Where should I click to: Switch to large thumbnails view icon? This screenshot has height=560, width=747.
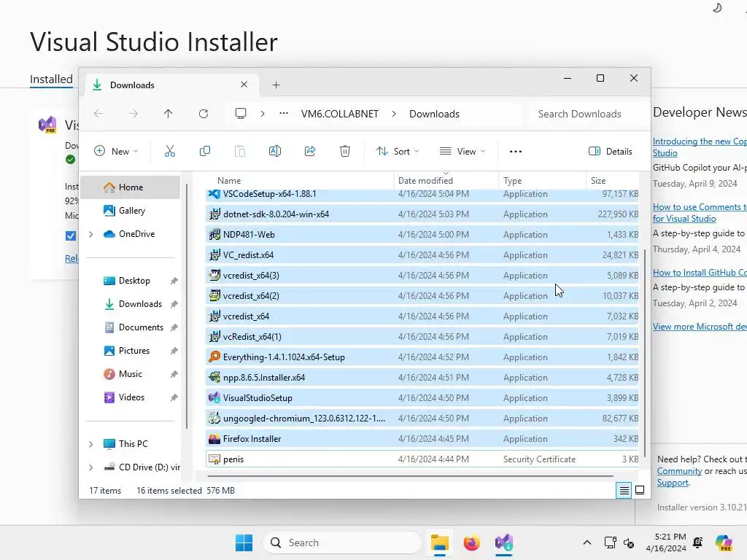[x=640, y=490]
